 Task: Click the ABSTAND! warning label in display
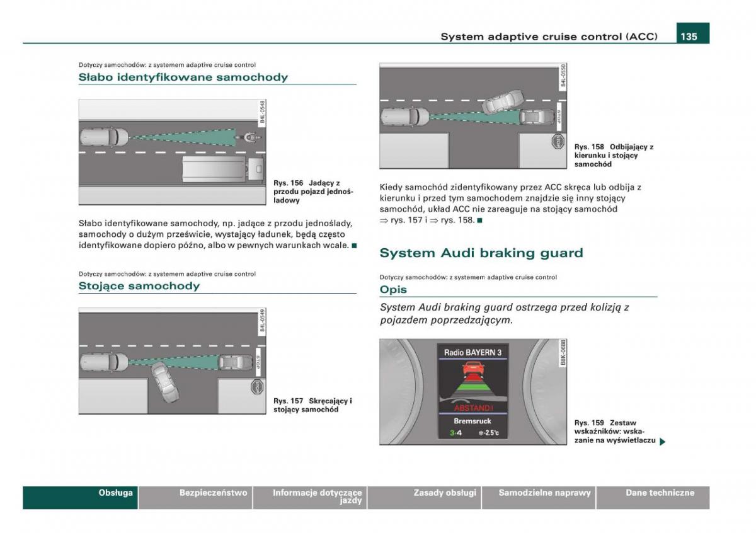(473, 408)
